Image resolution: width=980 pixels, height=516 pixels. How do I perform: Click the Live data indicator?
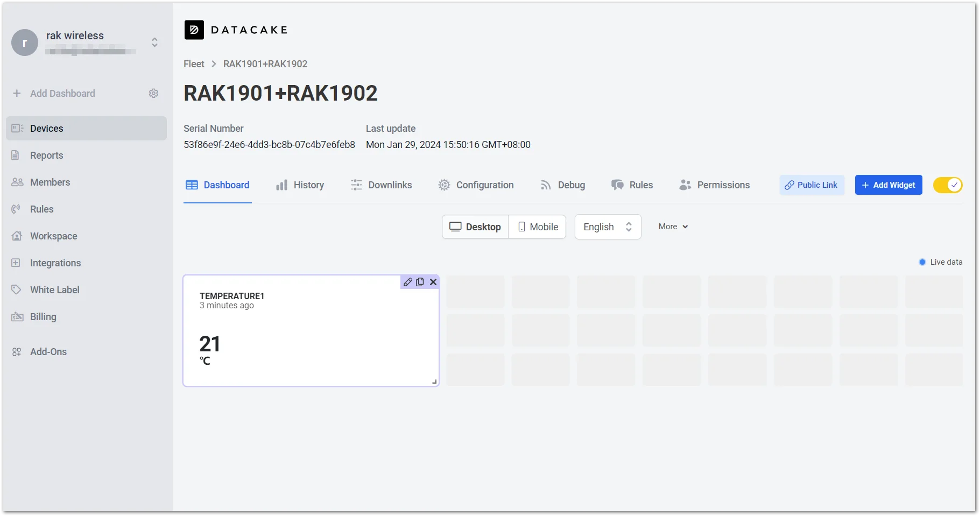(941, 262)
